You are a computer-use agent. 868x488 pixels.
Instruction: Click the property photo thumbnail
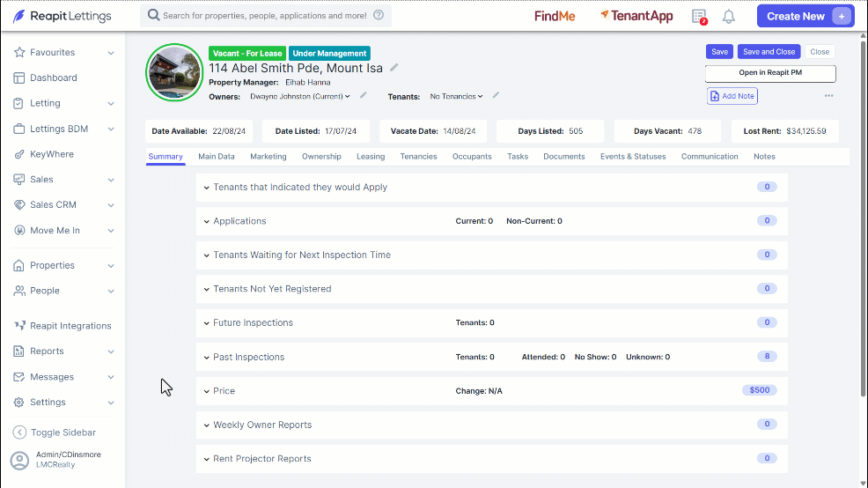click(x=174, y=72)
